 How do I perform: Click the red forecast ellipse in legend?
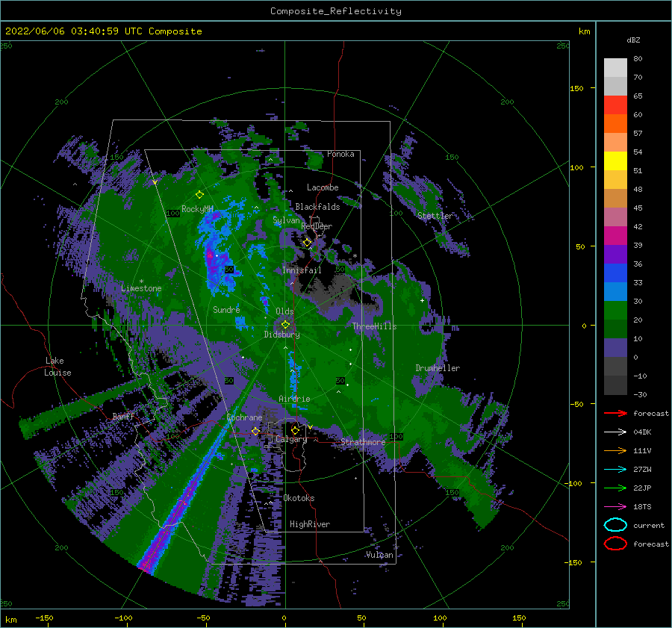click(x=615, y=544)
